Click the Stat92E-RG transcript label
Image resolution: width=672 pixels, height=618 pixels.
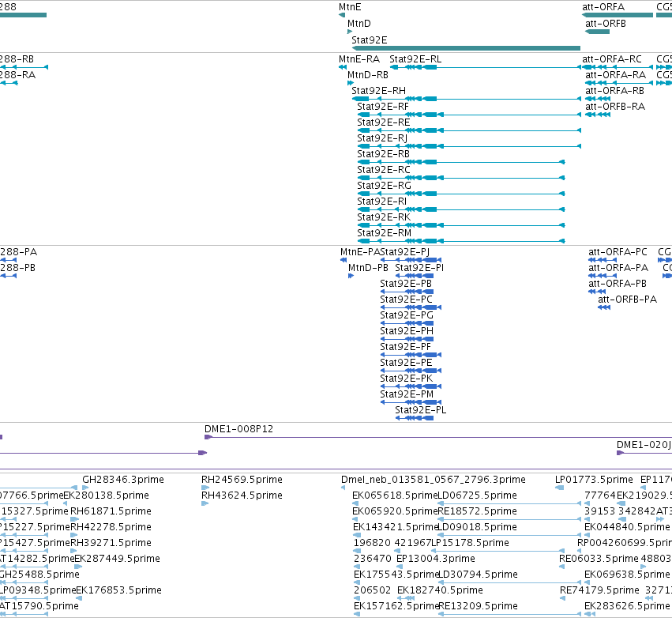[384, 186]
